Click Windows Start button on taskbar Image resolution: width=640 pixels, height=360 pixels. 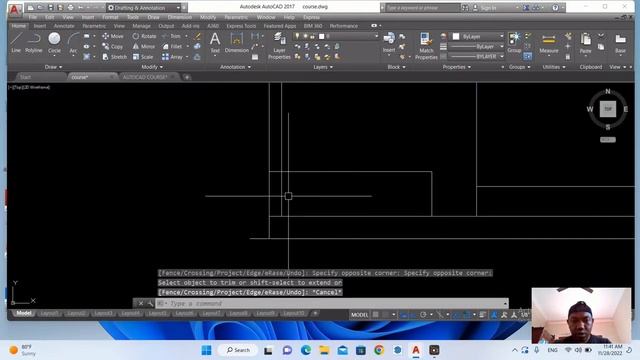207,350
